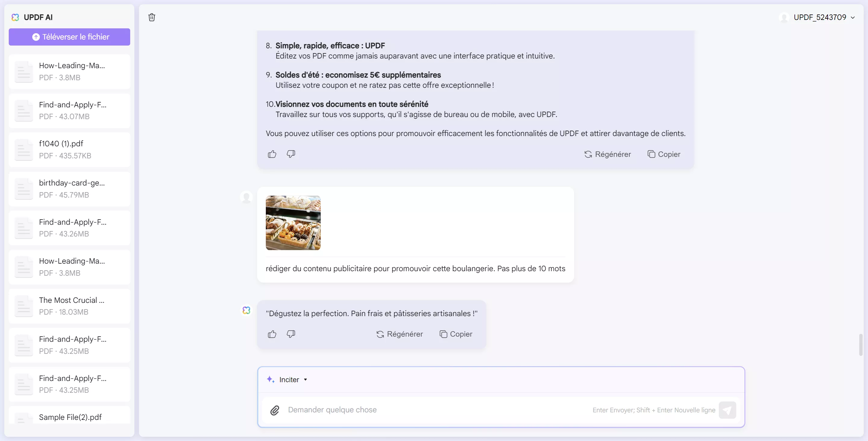Select the birthday-card-ge... PDF in sidebar
Image resolution: width=868 pixels, height=441 pixels.
69,189
